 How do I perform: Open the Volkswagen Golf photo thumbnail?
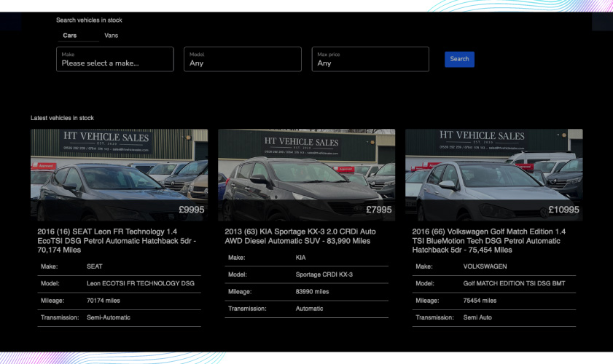493,175
